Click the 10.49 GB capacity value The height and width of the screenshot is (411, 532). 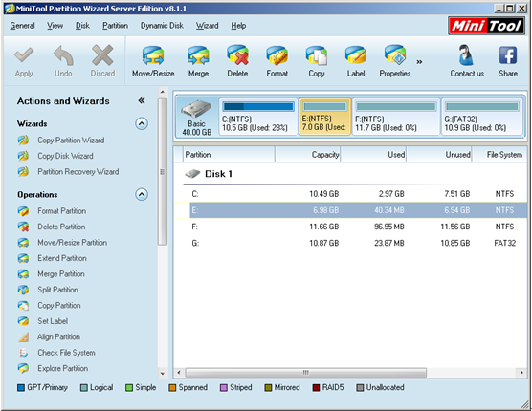click(323, 194)
